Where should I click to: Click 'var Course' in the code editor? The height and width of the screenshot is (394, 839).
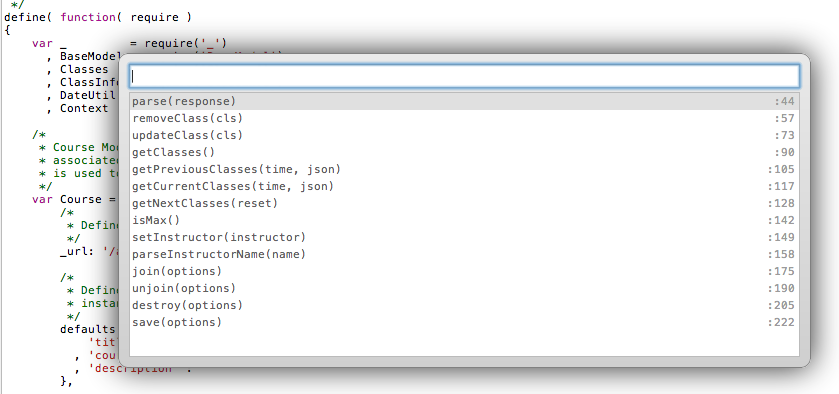pos(66,199)
